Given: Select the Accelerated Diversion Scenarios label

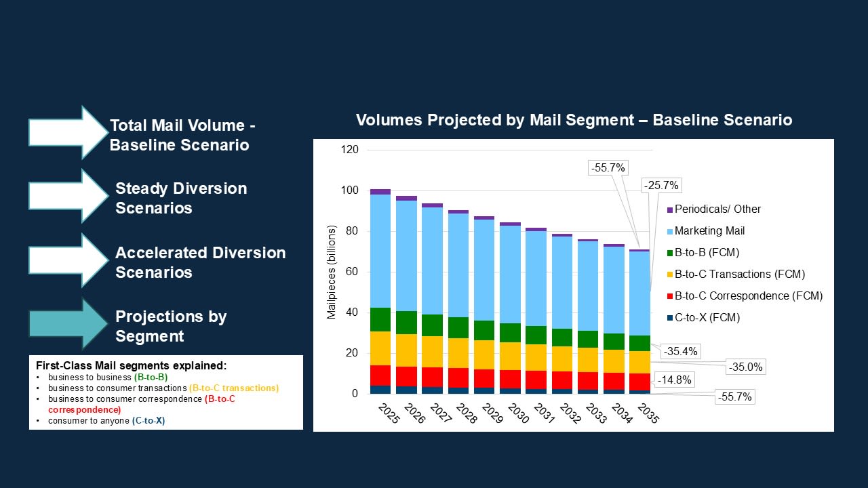Looking at the screenshot, I should (x=200, y=262).
